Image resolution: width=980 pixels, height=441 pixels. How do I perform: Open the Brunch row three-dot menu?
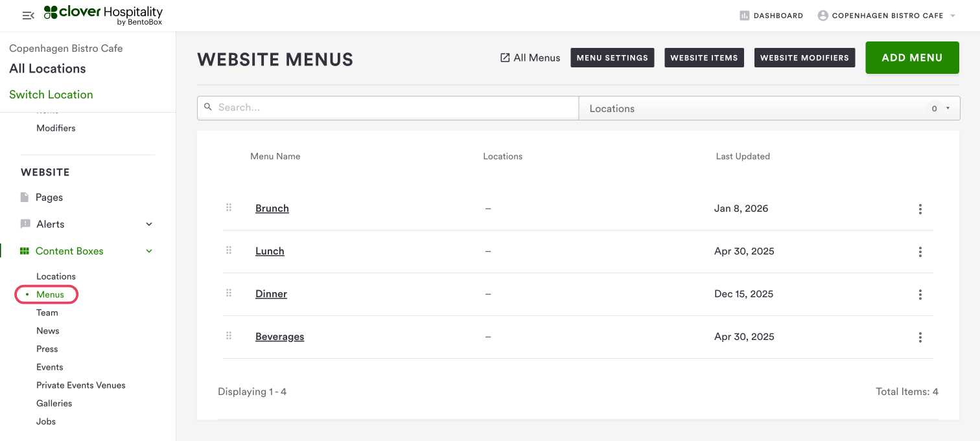tap(920, 209)
